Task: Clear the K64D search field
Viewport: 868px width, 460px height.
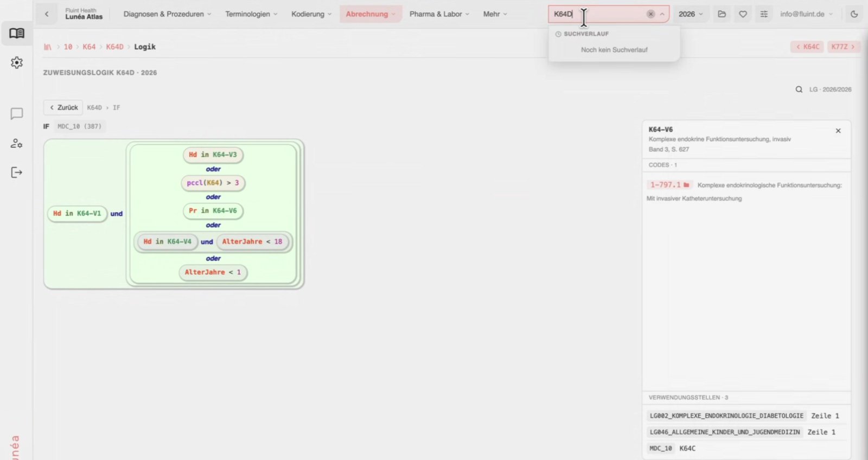Action: (x=650, y=14)
